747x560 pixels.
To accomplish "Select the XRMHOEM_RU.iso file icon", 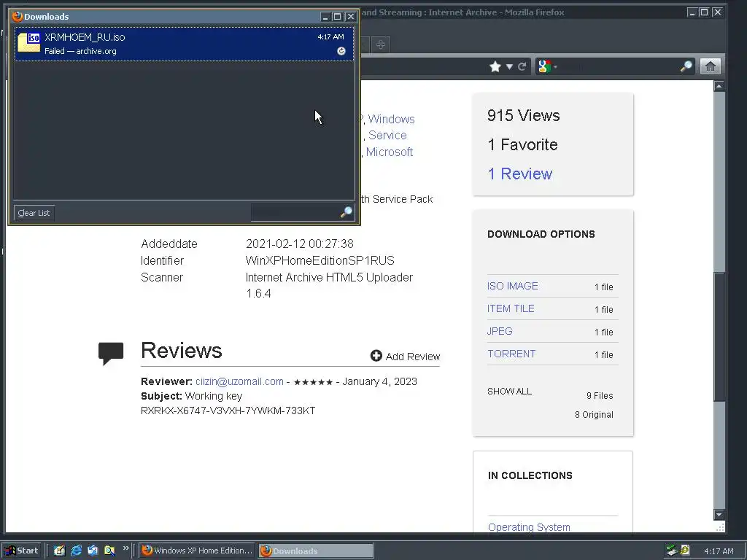I will click(x=28, y=42).
